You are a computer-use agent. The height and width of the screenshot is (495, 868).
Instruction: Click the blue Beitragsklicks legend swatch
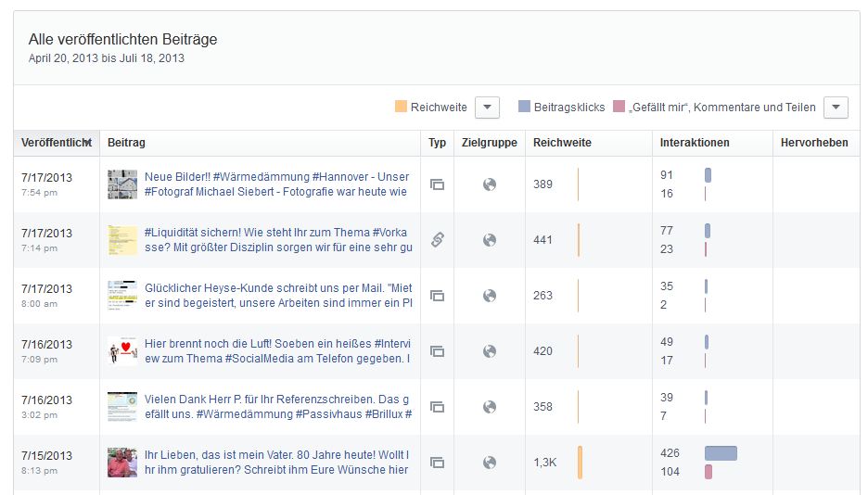(524, 108)
